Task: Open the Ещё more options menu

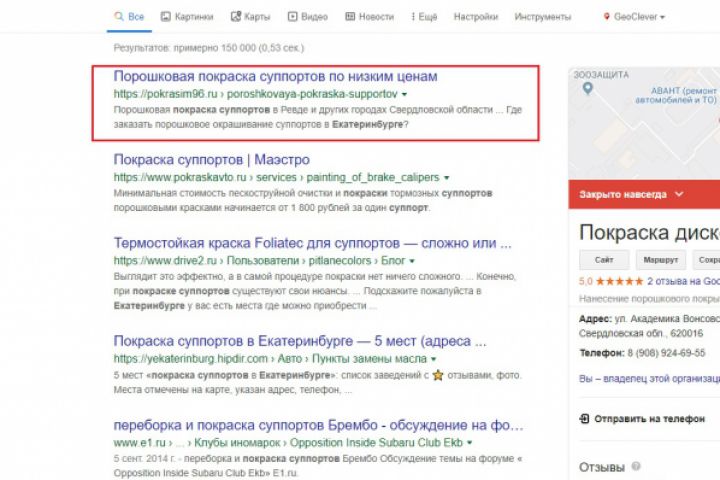Action: pos(423,17)
